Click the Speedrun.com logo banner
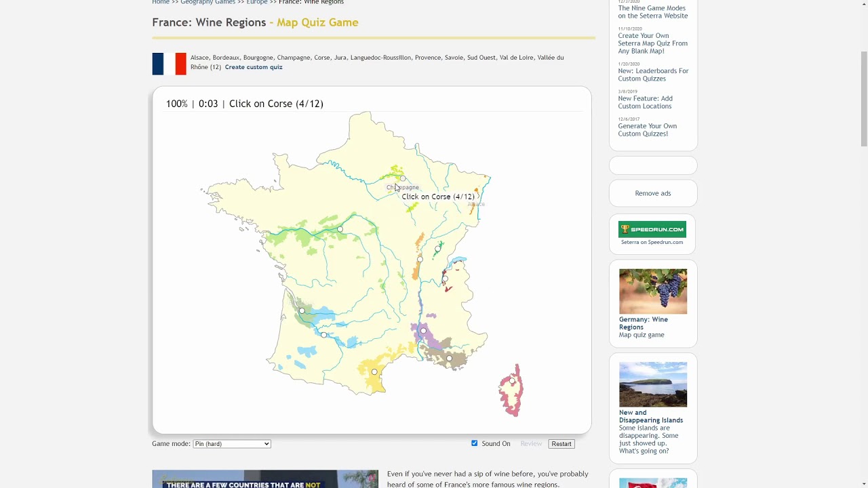Screen dimensions: 868x488 click(x=652, y=229)
